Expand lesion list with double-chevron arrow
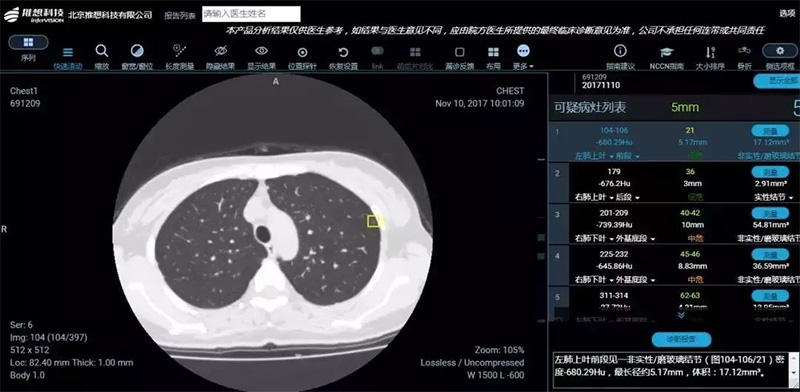 pyautogui.click(x=681, y=315)
